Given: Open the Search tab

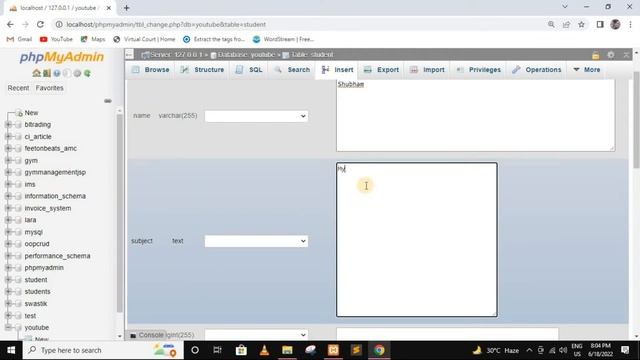Looking at the screenshot, I should coord(292,70).
